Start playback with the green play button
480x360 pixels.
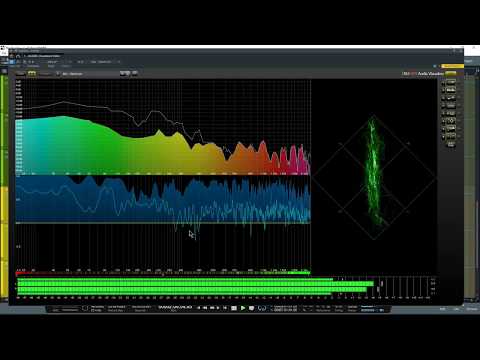pos(243,308)
